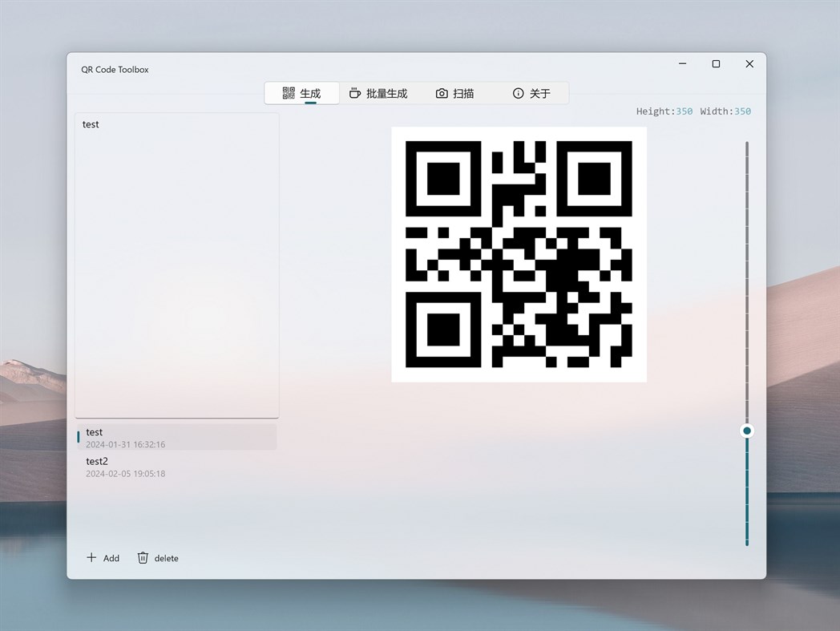Click the Width:350 value label
The image size is (840, 631).
(725, 111)
